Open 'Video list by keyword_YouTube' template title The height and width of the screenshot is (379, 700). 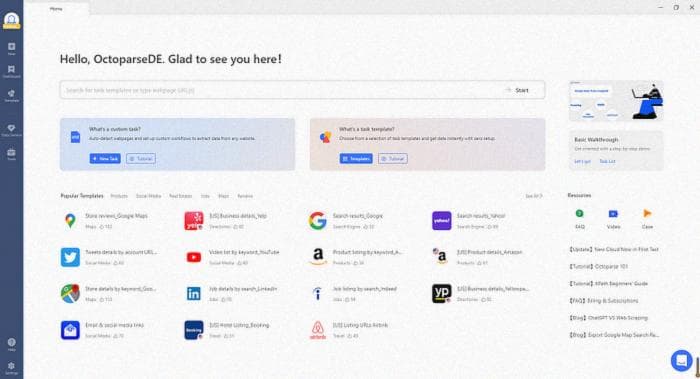click(244, 252)
